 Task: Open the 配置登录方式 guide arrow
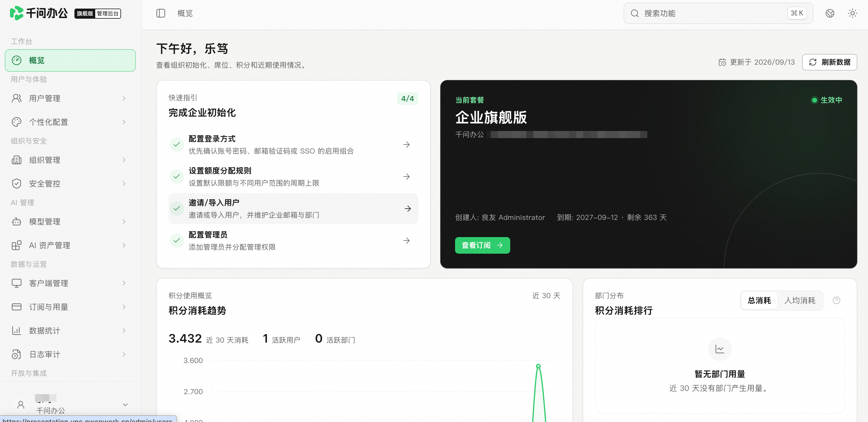(407, 144)
